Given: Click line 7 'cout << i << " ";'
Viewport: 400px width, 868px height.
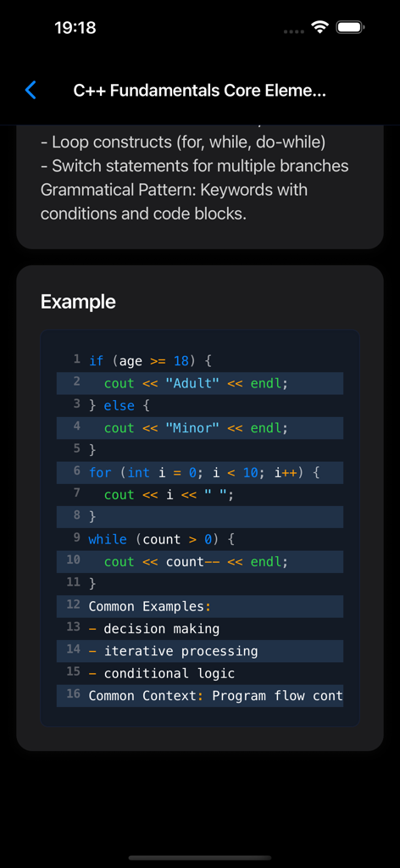Looking at the screenshot, I should click(x=200, y=495).
